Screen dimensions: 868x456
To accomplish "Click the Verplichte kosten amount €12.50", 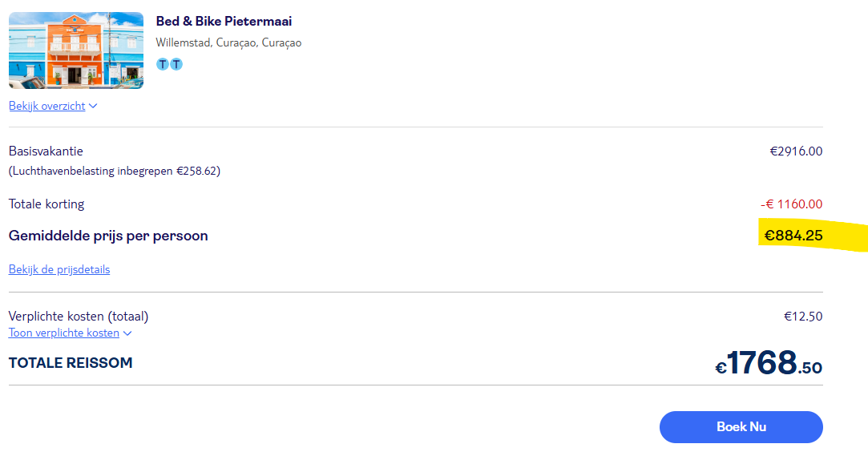I will point(803,316).
